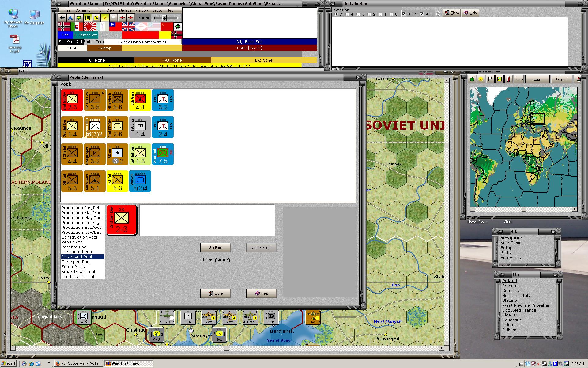Select the Free French flag

coord(141,27)
